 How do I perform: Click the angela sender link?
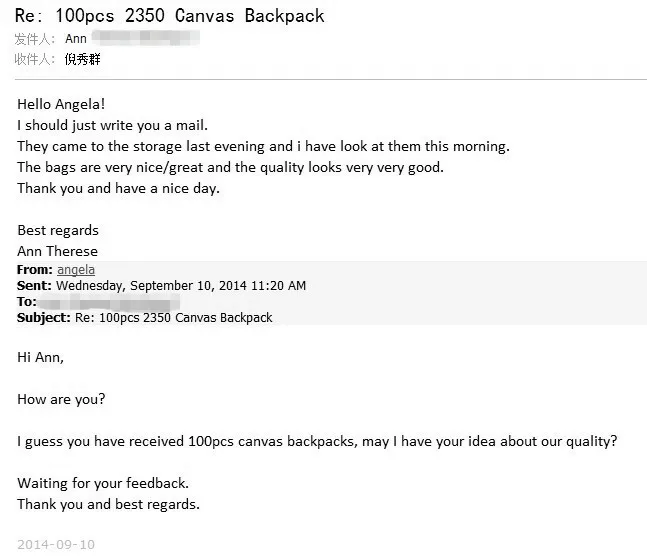click(76, 270)
